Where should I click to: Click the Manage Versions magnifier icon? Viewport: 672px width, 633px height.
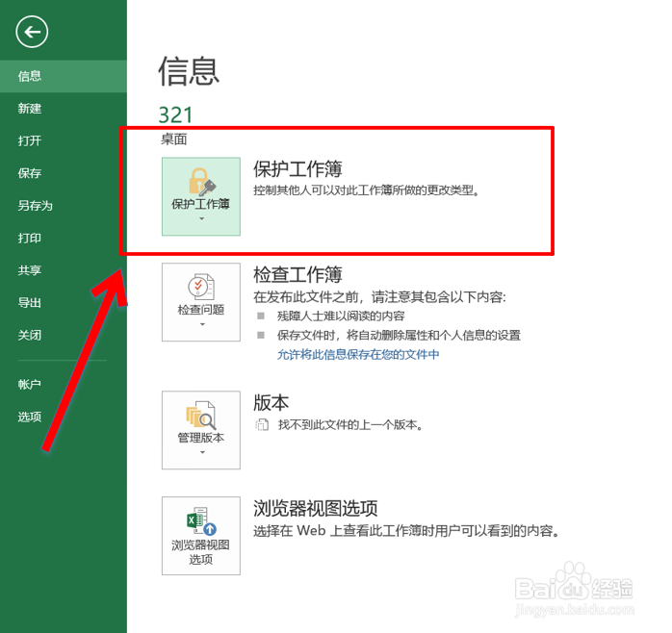click(x=201, y=415)
